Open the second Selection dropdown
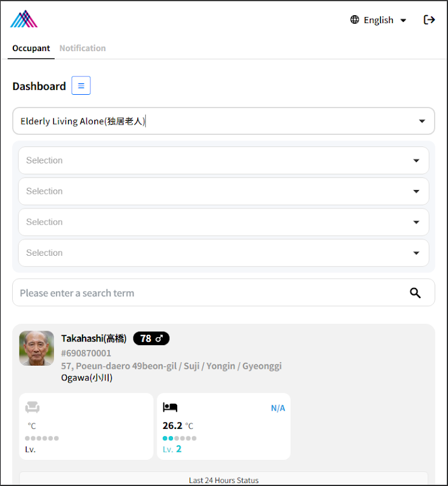 click(x=223, y=191)
